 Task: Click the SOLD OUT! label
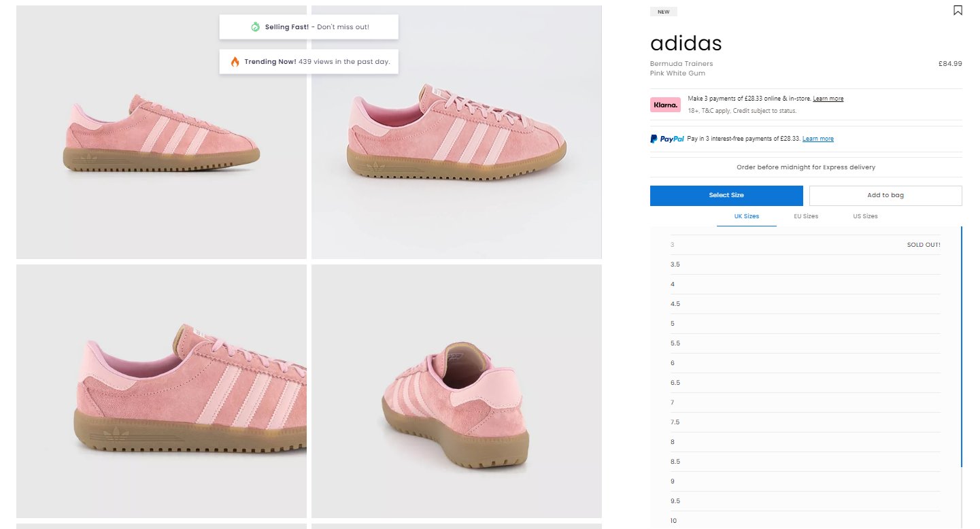924,245
